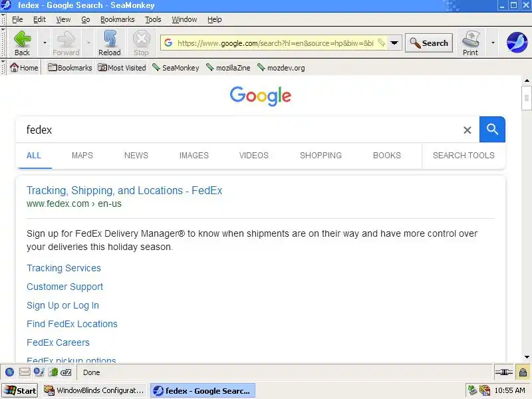Click the first system tray icon

472,390
